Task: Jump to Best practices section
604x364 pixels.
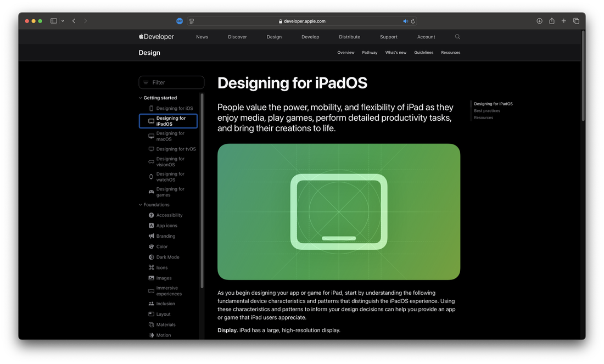Action: pos(487,110)
